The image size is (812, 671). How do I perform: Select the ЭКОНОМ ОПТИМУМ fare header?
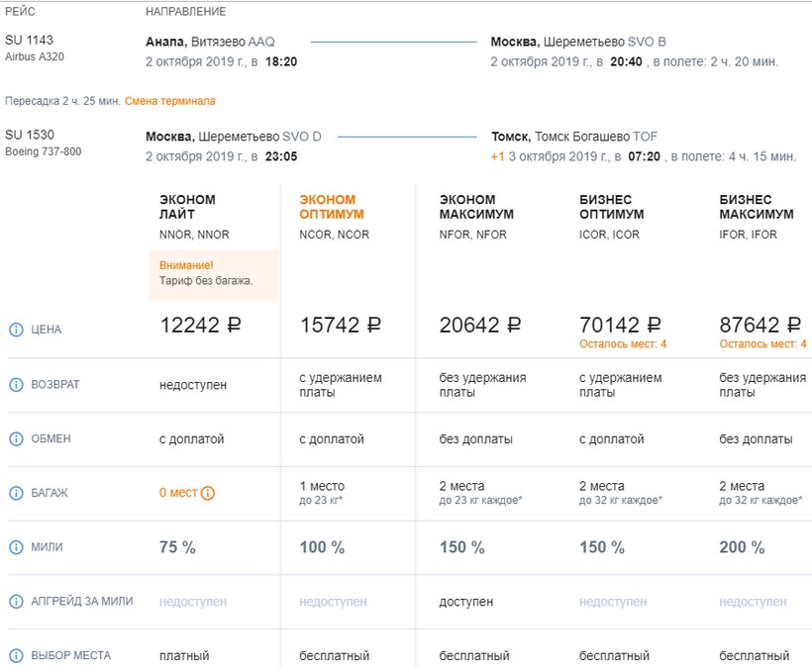[332, 207]
